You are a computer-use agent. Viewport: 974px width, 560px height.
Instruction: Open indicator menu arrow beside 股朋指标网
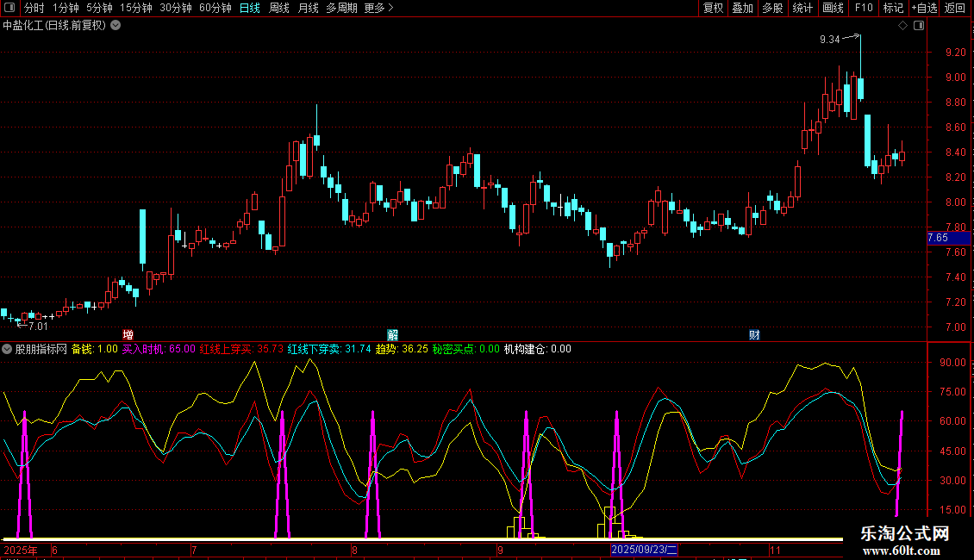[8, 349]
